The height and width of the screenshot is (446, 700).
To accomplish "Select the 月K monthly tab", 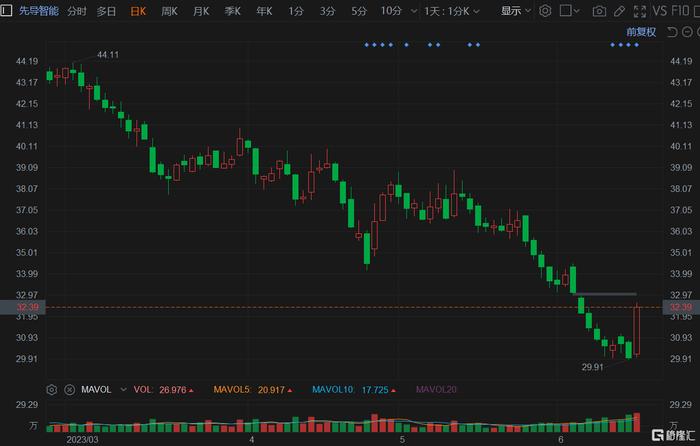I will (201, 11).
